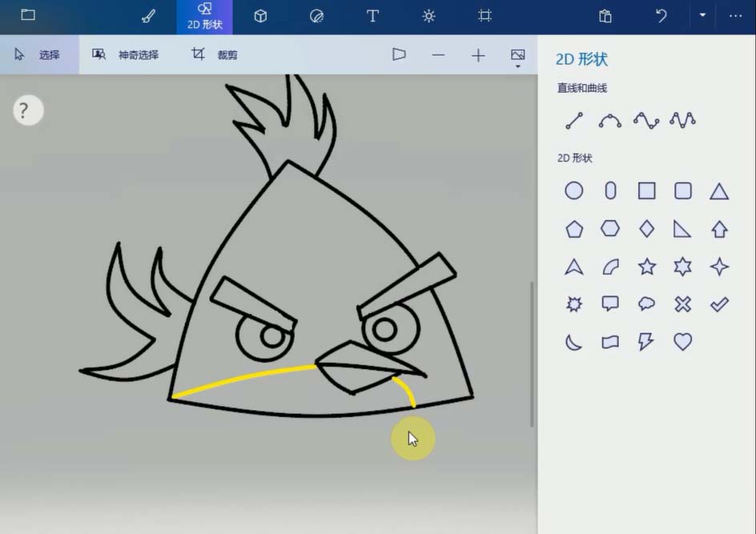
Task: Choose the circle shape
Action: pyautogui.click(x=573, y=191)
